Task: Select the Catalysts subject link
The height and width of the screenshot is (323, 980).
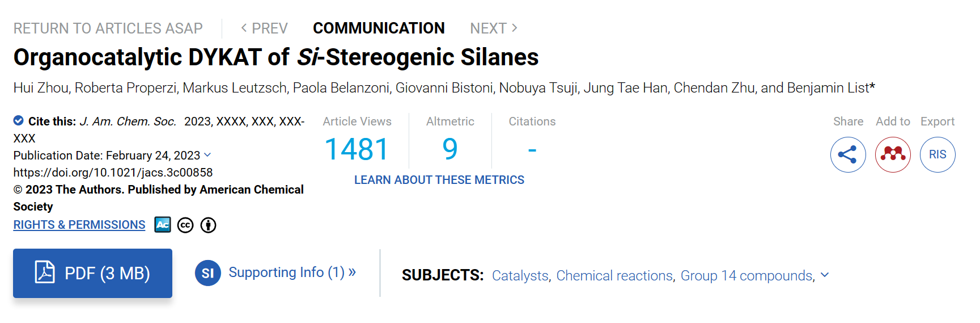Action: pos(520,275)
